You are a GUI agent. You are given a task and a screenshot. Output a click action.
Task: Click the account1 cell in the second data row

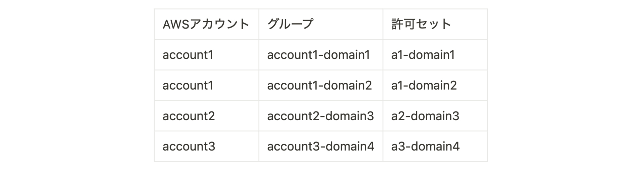pos(207,85)
